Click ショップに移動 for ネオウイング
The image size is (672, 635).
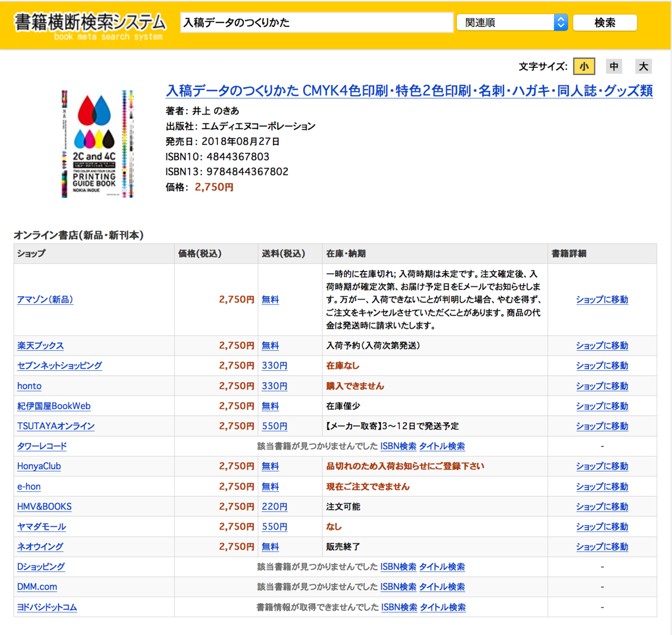pos(602,546)
